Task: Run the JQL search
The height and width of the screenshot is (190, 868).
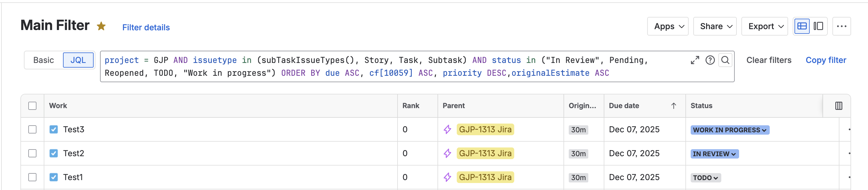Action: click(725, 60)
